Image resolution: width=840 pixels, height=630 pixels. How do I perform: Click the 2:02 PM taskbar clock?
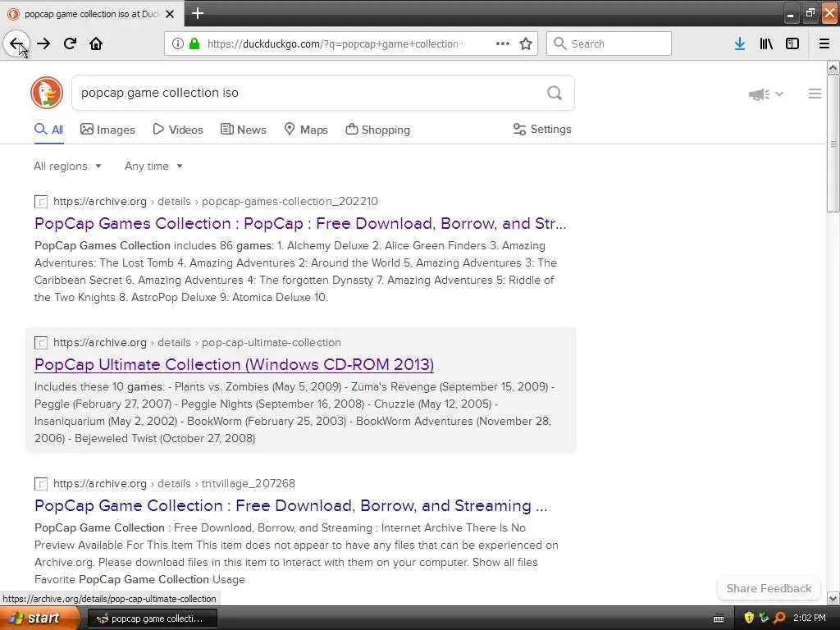click(809, 618)
